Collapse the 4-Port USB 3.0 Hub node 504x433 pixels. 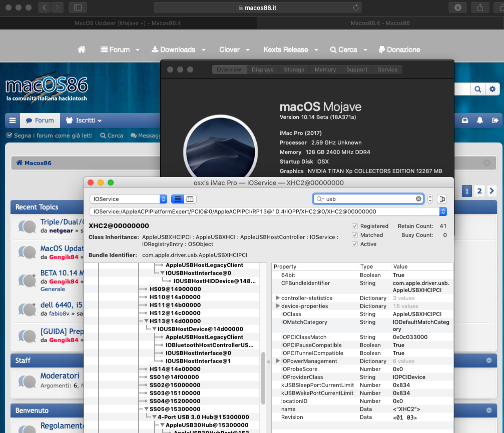pyautogui.click(x=154, y=417)
